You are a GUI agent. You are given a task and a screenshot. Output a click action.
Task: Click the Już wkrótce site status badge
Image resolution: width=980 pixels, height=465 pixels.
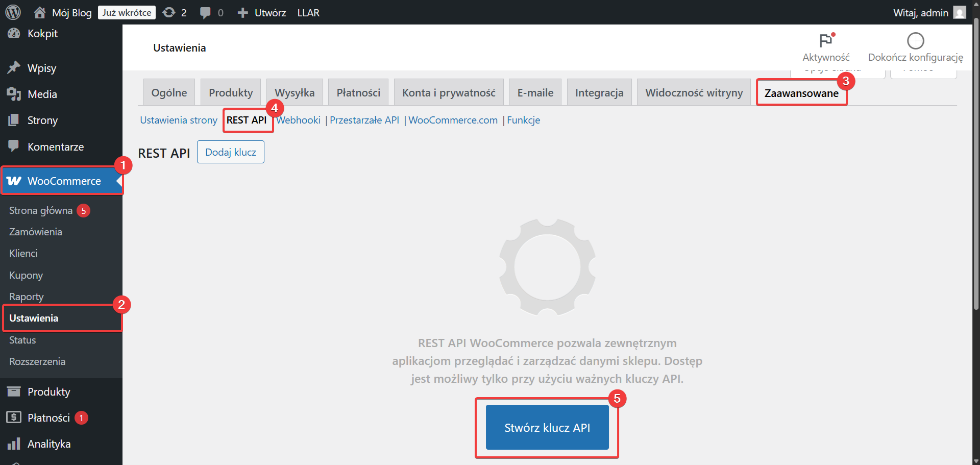pos(127,12)
